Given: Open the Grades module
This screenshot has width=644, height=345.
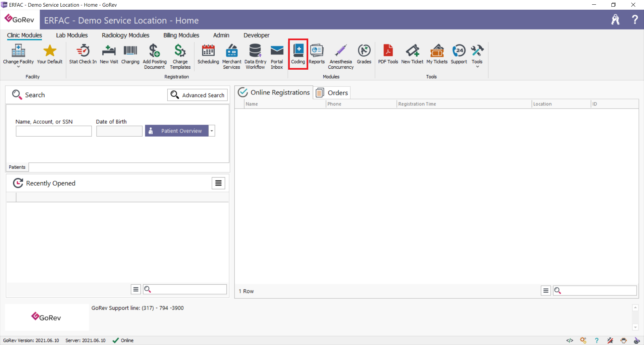Looking at the screenshot, I should pyautogui.click(x=364, y=54).
